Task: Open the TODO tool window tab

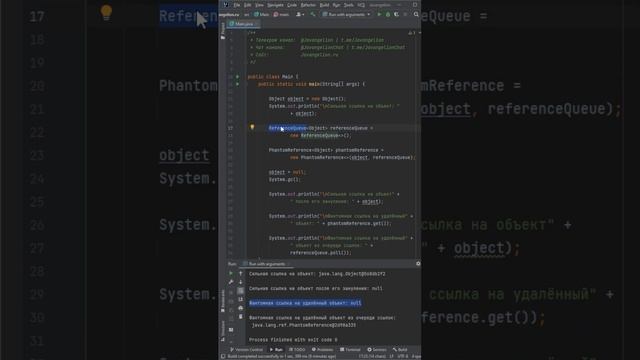Action: [x=297, y=350]
